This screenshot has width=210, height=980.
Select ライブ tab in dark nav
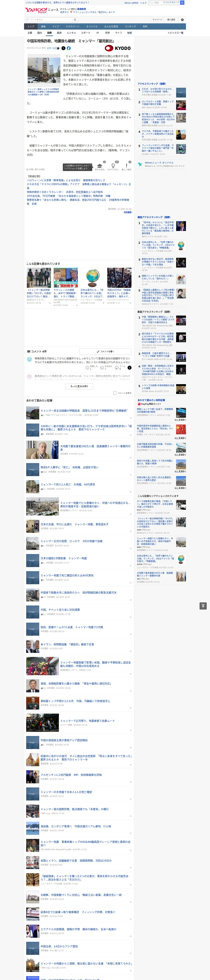point(56,27)
